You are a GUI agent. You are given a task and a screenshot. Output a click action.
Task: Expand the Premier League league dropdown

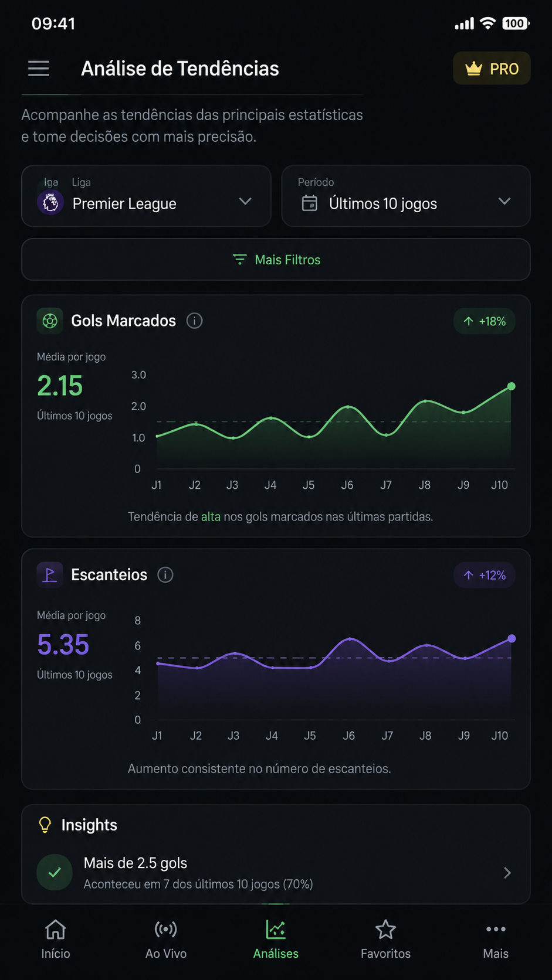146,196
